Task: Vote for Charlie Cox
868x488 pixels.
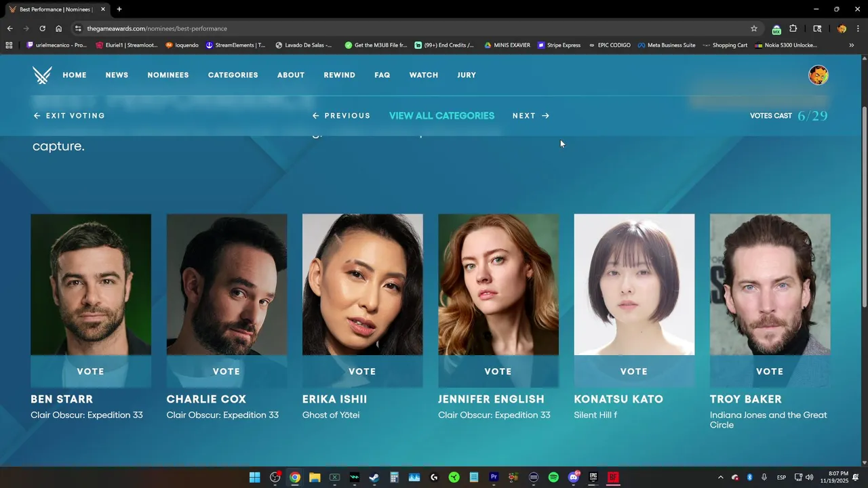Action: 226,371
